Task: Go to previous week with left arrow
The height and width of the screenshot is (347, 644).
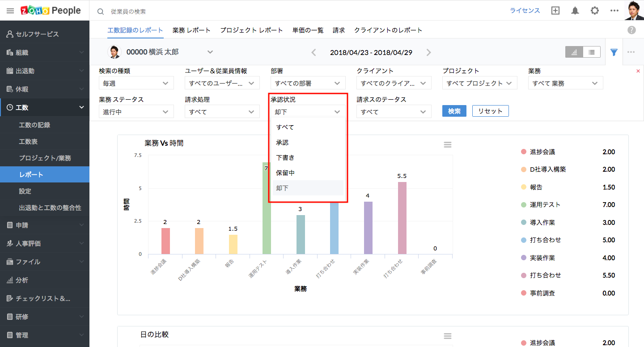Action: pos(314,52)
